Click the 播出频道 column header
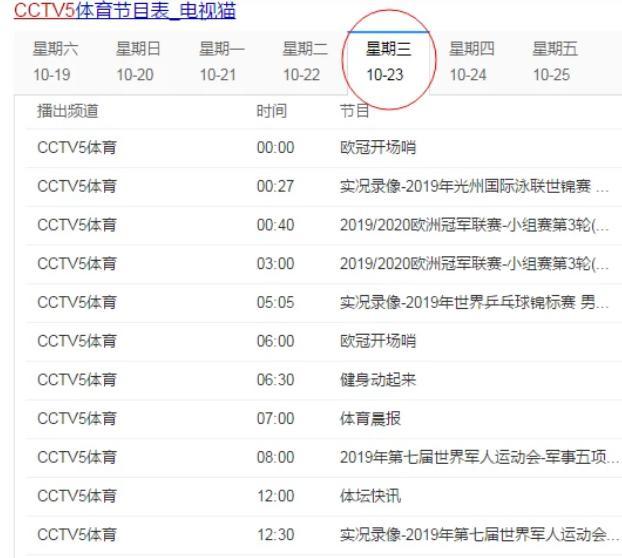Image resolution: width=622 pixels, height=558 pixels. pos(68,111)
